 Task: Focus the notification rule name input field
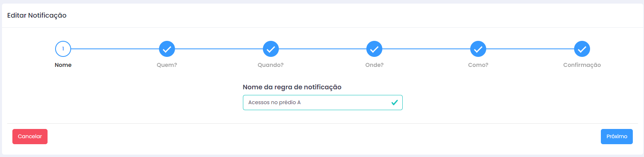pos(323,103)
